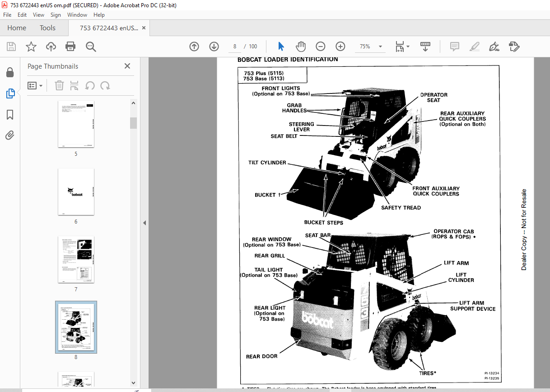550x392 pixels.
Task: Click the scrolling mode toolbar icon
Action: [x=425, y=47]
